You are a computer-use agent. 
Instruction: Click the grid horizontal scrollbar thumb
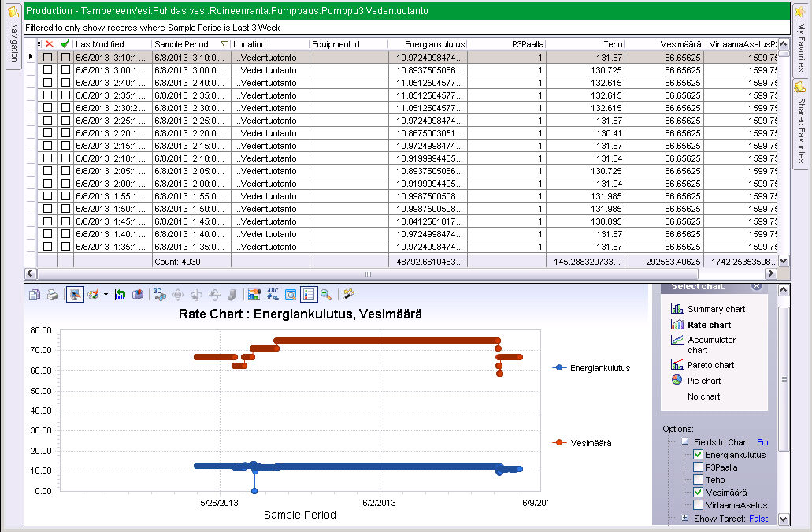tap(368, 273)
